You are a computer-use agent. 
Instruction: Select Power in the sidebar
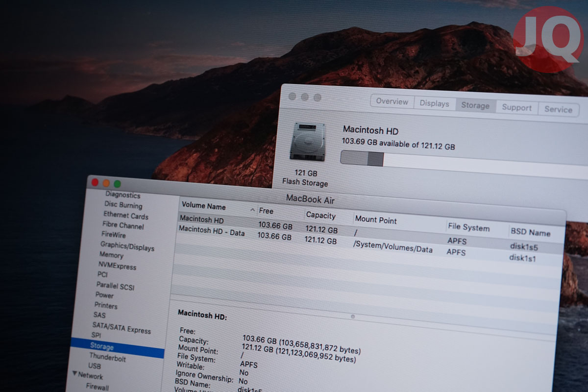[104, 295]
